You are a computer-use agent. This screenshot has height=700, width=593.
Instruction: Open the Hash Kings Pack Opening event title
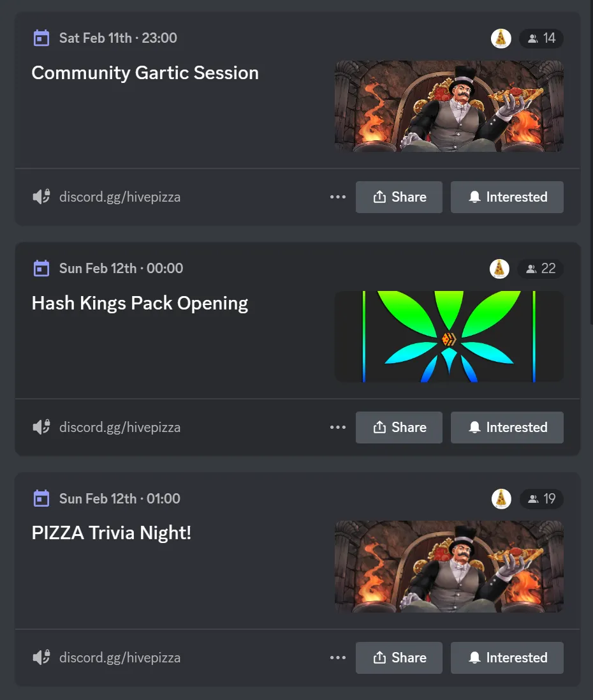point(140,303)
